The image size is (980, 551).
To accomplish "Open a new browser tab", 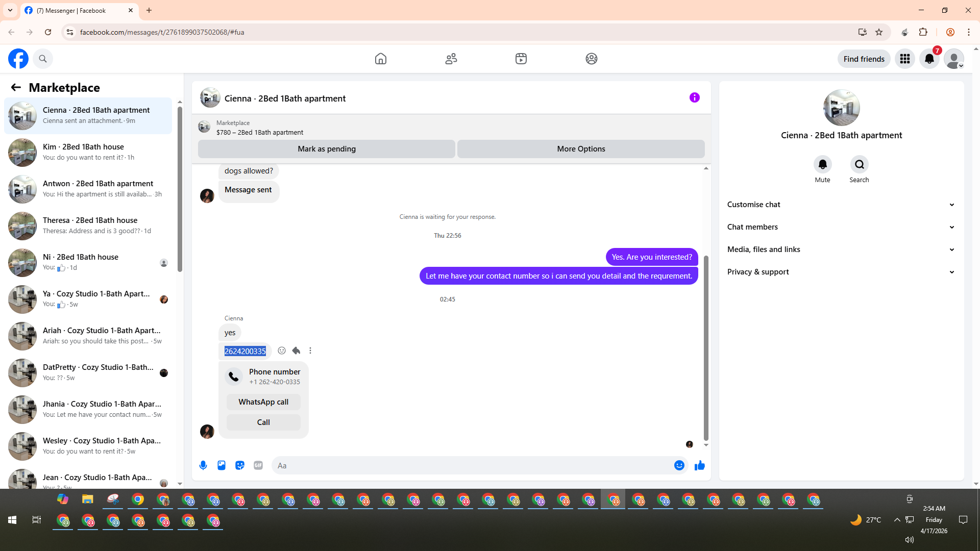I will 149,10.
